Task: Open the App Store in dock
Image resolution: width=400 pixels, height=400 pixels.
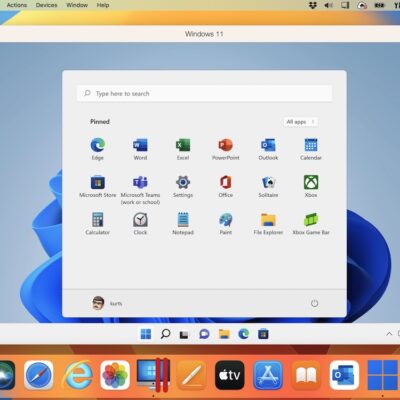Action: [268, 375]
